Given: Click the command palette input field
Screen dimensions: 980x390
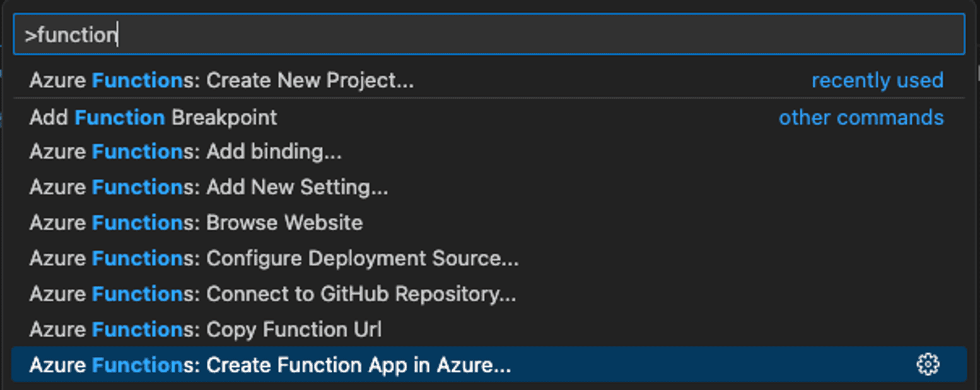Looking at the screenshot, I should [441, 33].
